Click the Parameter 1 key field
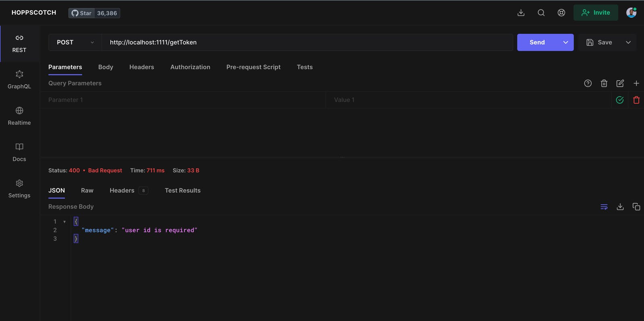This screenshot has width=644, height=321. pos(183,100)
